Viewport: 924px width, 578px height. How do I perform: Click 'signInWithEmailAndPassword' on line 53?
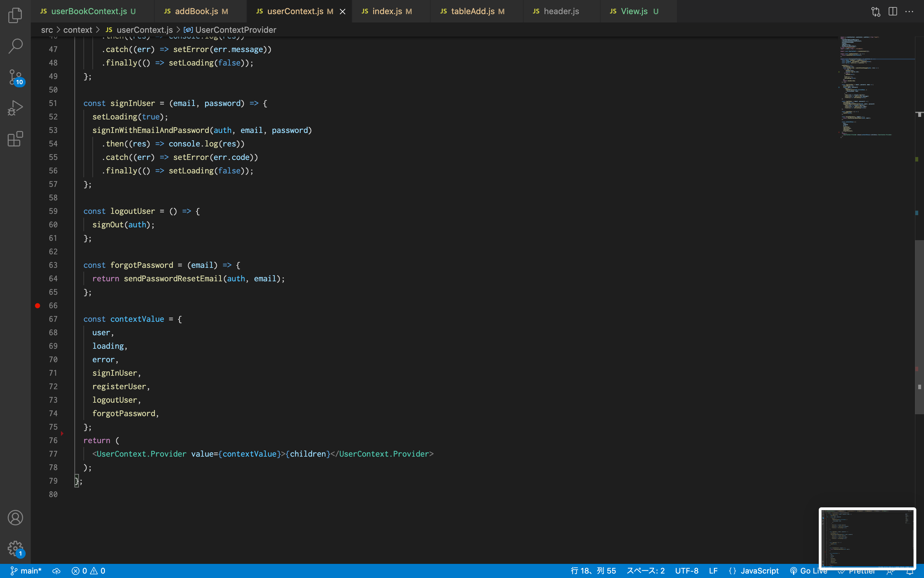151,130
